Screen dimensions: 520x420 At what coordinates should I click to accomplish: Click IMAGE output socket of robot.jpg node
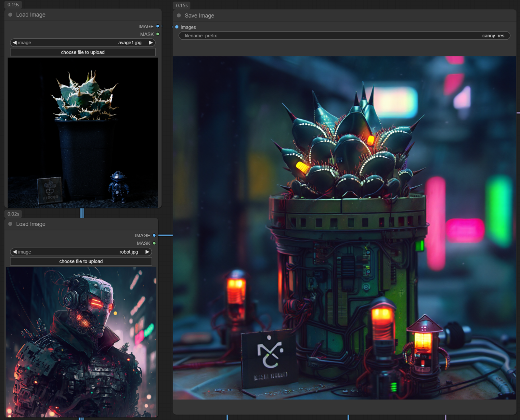(x=154, y=235)
